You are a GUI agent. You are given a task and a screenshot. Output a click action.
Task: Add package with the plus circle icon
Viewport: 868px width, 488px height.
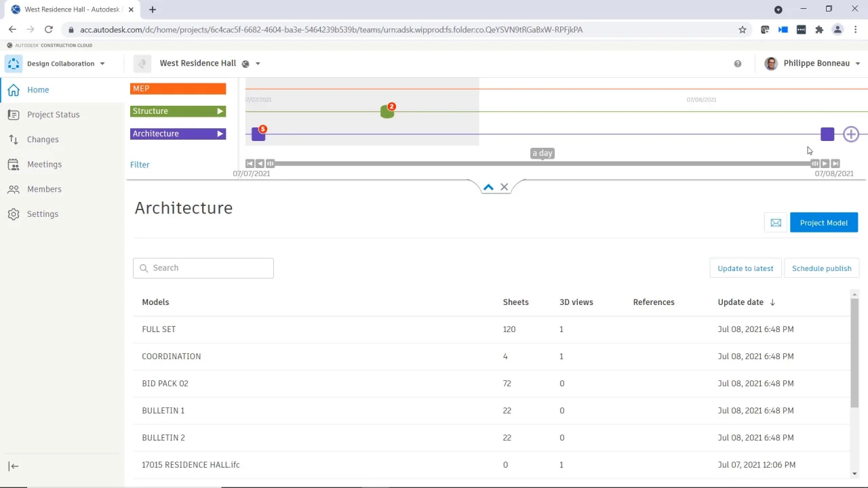point(851,135)
